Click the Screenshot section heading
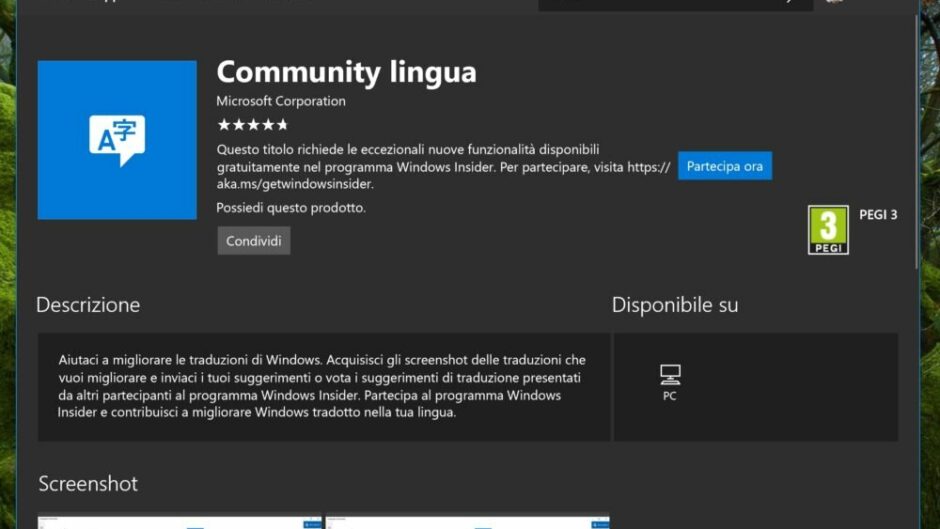This screenshot has width=940, height=529. (88, 483)
